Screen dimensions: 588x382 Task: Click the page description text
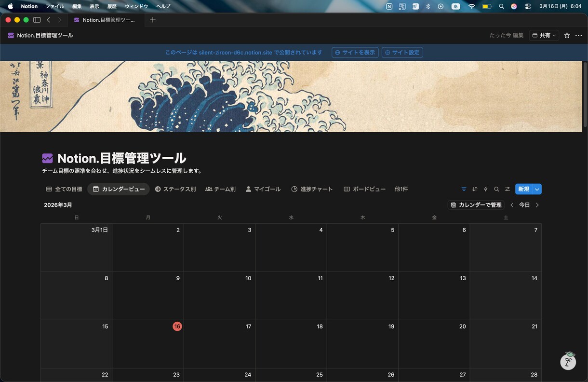pyautogui.click(x=122, y=171)
